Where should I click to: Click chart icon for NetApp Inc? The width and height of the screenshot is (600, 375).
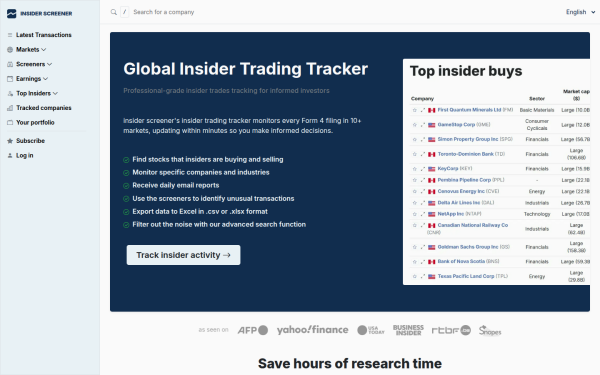[423, 214]
